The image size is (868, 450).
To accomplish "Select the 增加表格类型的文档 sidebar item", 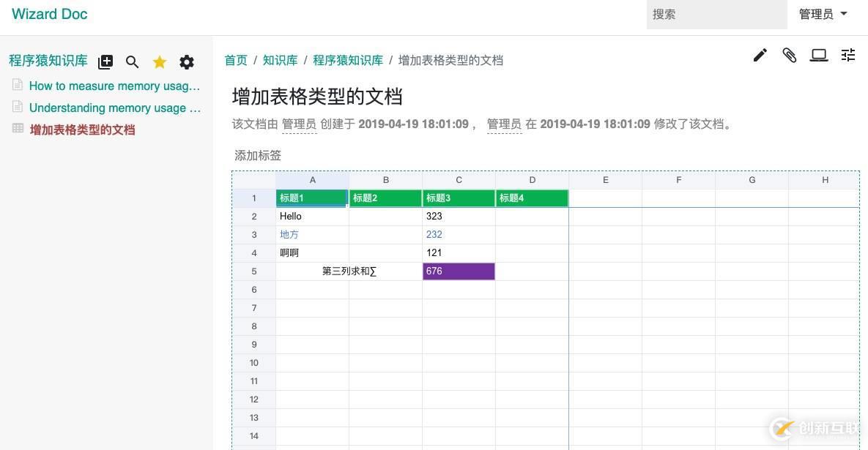I will [x=82, y=130].
